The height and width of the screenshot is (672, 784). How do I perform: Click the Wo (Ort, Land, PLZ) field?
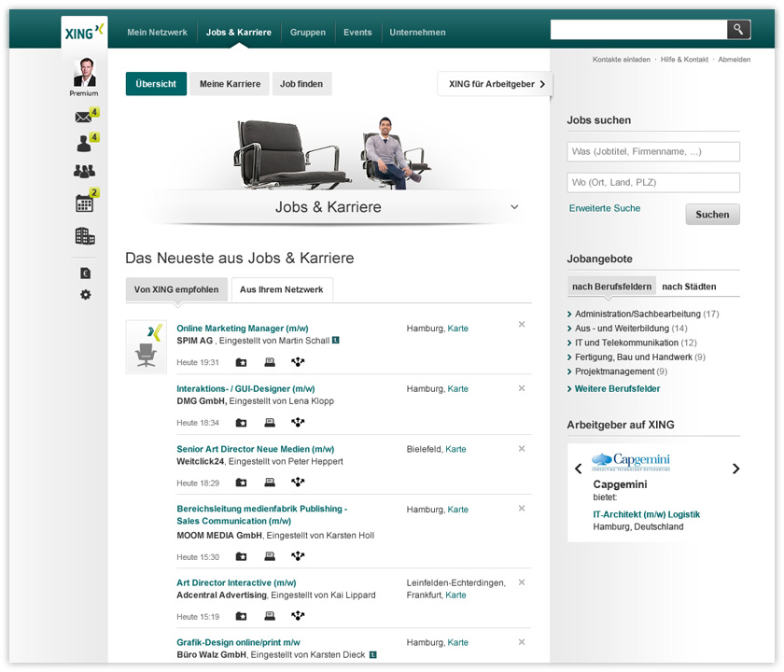click(653, 183)
